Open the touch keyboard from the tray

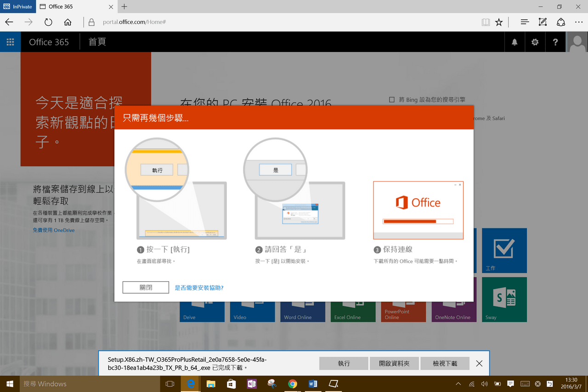524,384
